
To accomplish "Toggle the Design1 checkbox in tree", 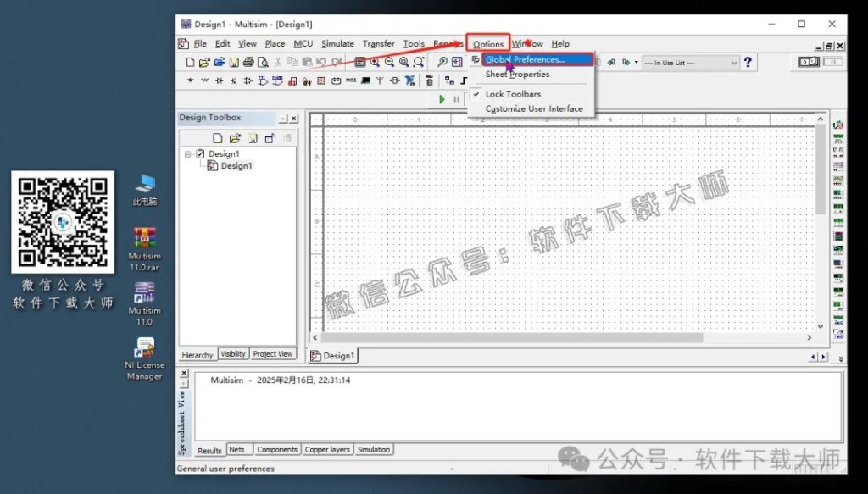I will [x=200, y=154].
